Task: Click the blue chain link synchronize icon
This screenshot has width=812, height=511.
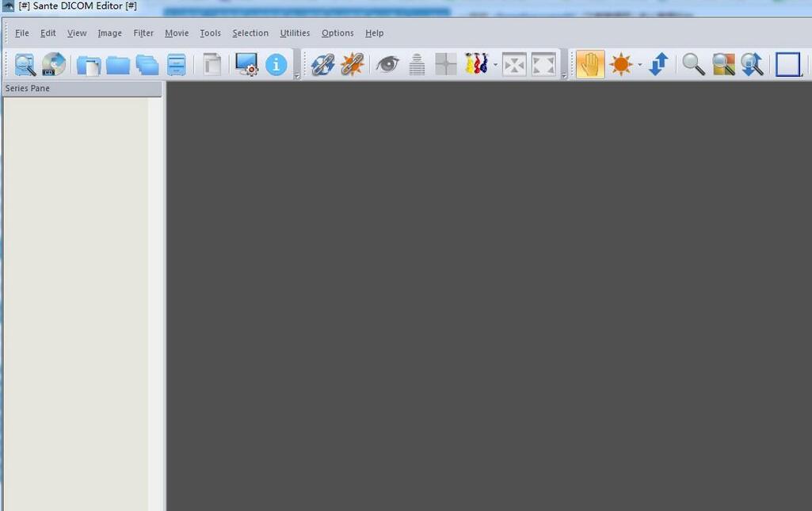Action: pyautogui.click(x=322, y=65)
